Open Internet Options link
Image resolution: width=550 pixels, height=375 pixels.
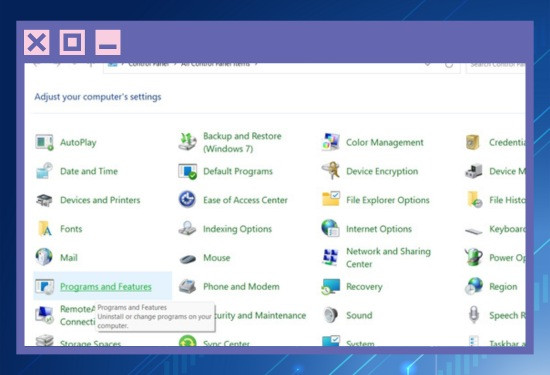click(379, 229)
